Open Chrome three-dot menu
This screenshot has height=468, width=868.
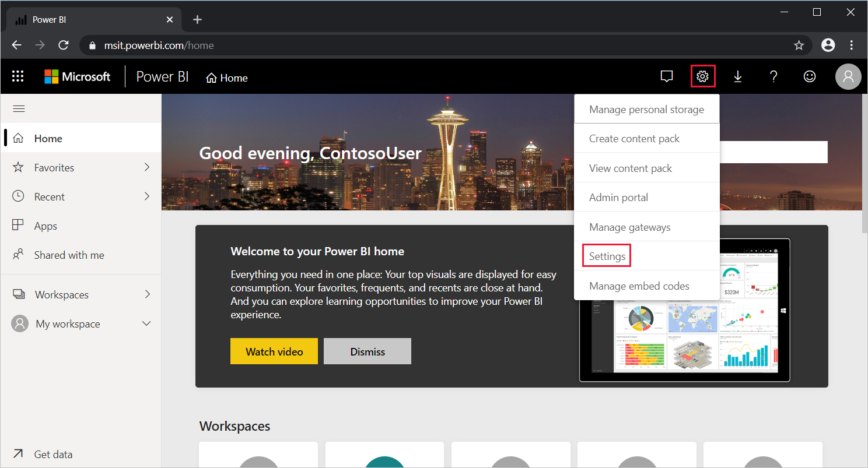pos(852,45)
